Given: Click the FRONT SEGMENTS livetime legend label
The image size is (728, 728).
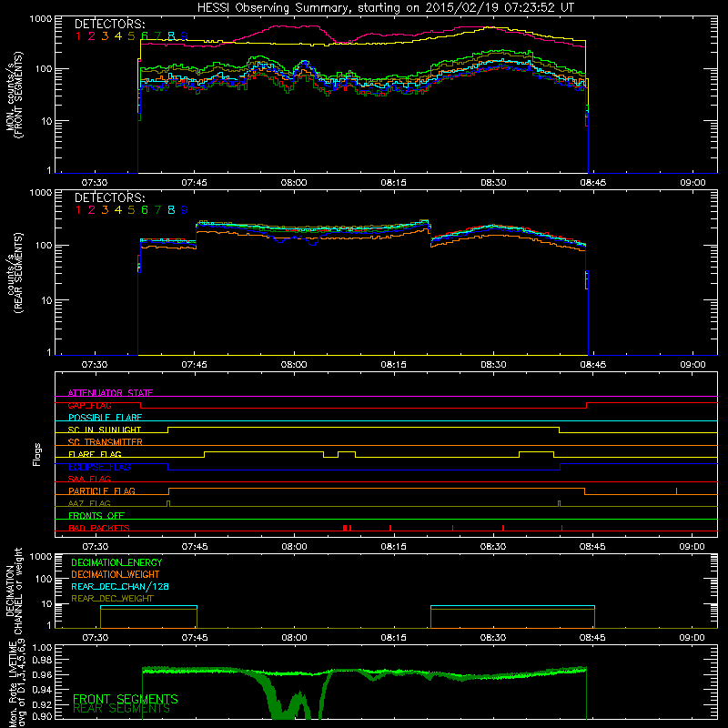Looking at the screenshot, I should click(126, 699).
